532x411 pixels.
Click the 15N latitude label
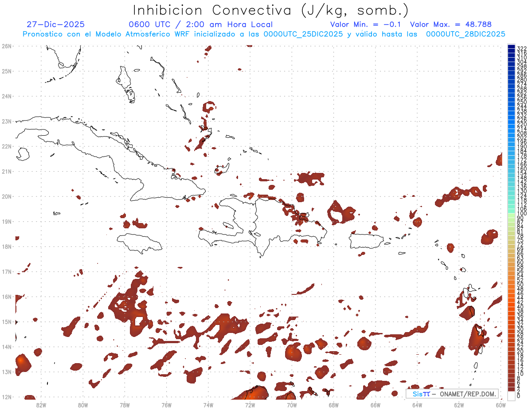pos(7,322)
